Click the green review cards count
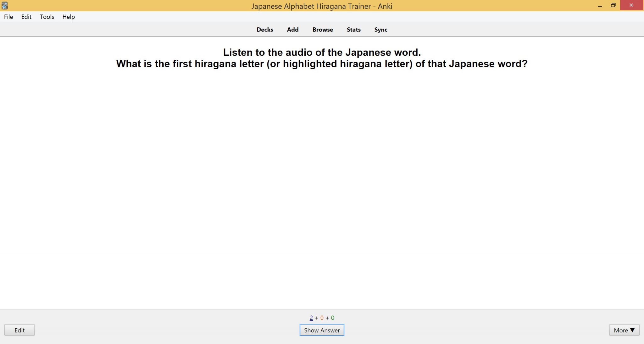Viewport: 644px width, 344px height. click(332, 318)
